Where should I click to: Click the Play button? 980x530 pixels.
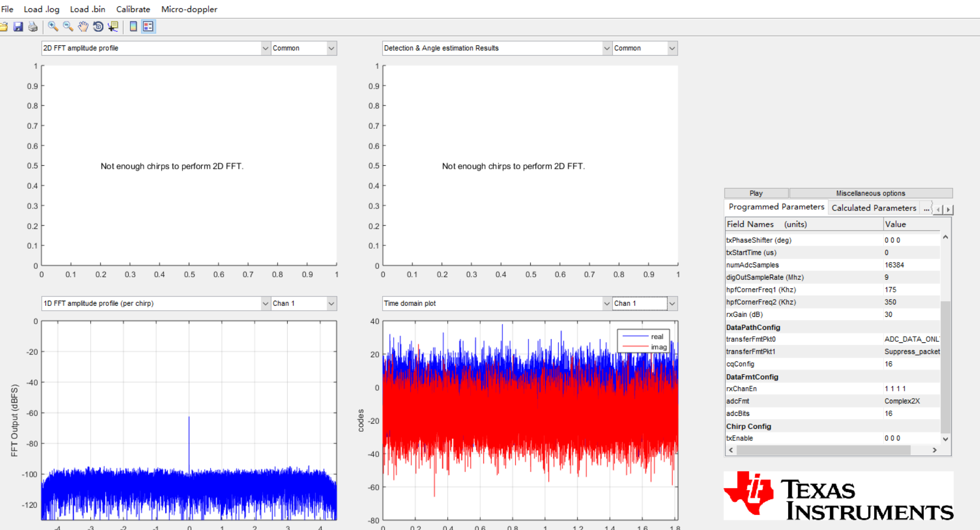(756, 193)
